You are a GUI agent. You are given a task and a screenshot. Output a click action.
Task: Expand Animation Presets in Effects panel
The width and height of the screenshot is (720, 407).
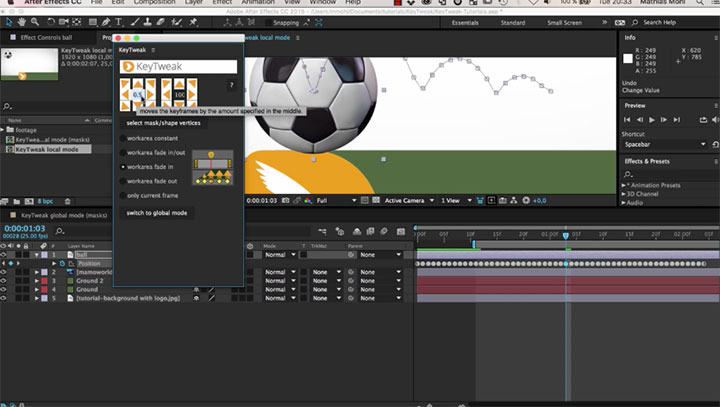click(624, 185)
